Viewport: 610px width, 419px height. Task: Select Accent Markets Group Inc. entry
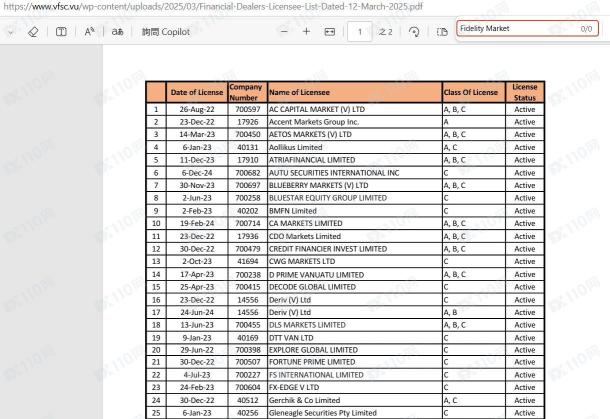(314, 122)
